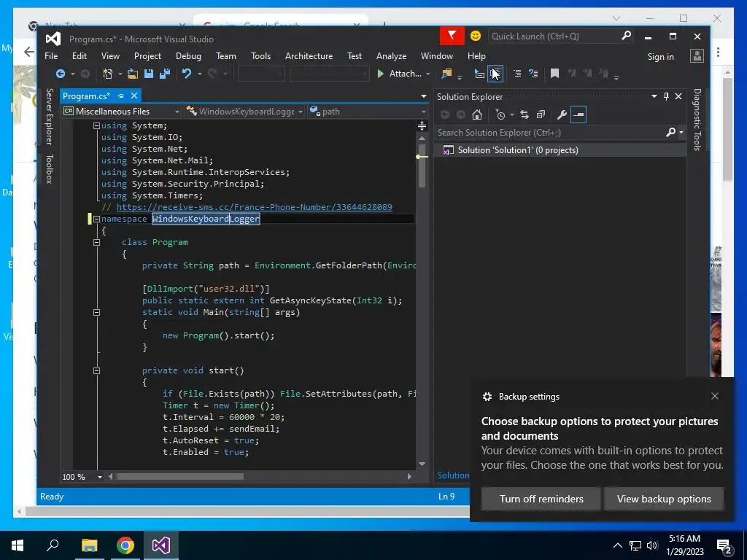
Task: Close the Solution Explorer panel
Action: click(x=678, y=97)
